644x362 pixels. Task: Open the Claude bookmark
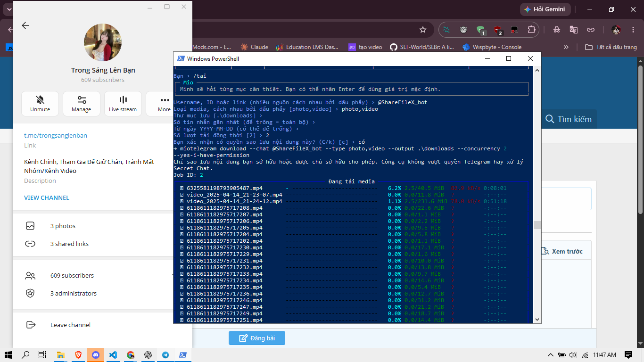(254, 47)
